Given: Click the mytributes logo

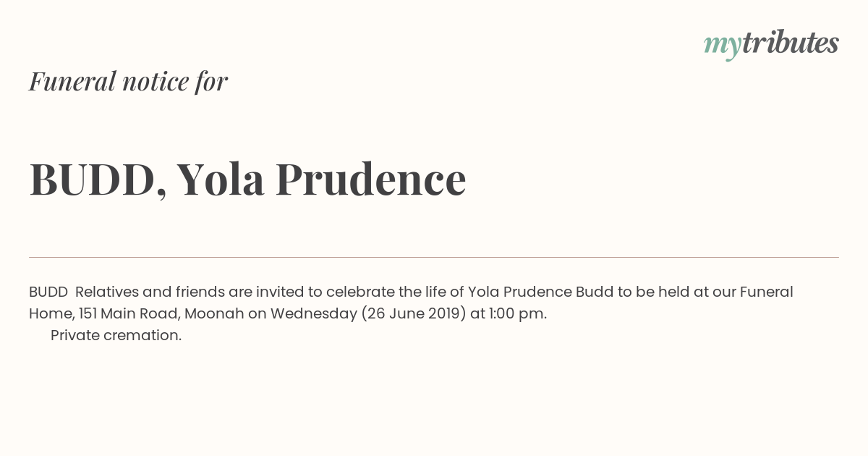Looking at the screenshot, I should pos(771,44).
